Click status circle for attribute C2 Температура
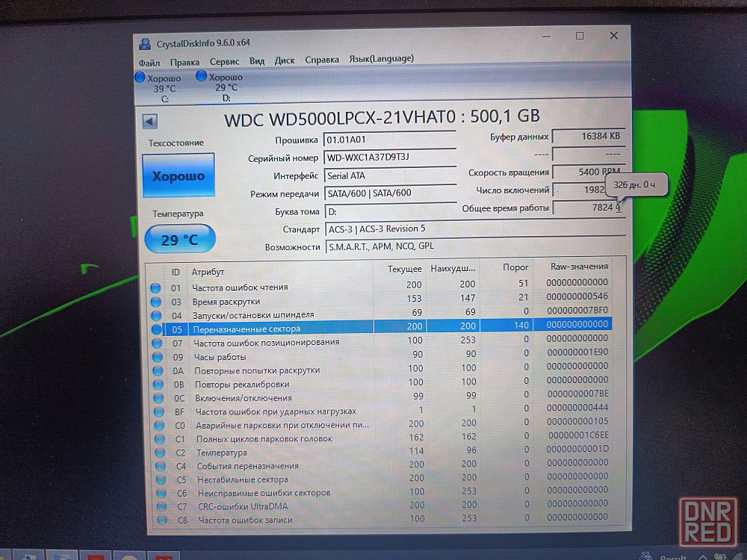The width and height of the screenshot is (747, 560). pos(159,452)
